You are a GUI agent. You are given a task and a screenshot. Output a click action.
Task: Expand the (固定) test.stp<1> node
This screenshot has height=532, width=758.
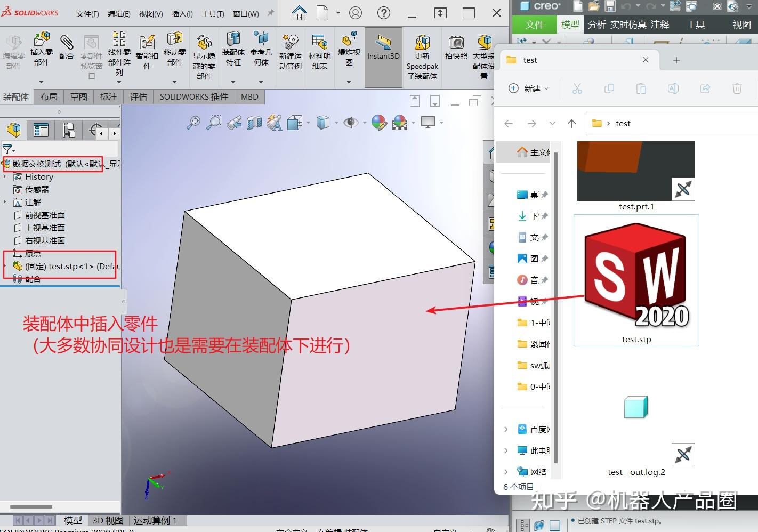click(x=5, y=265)
